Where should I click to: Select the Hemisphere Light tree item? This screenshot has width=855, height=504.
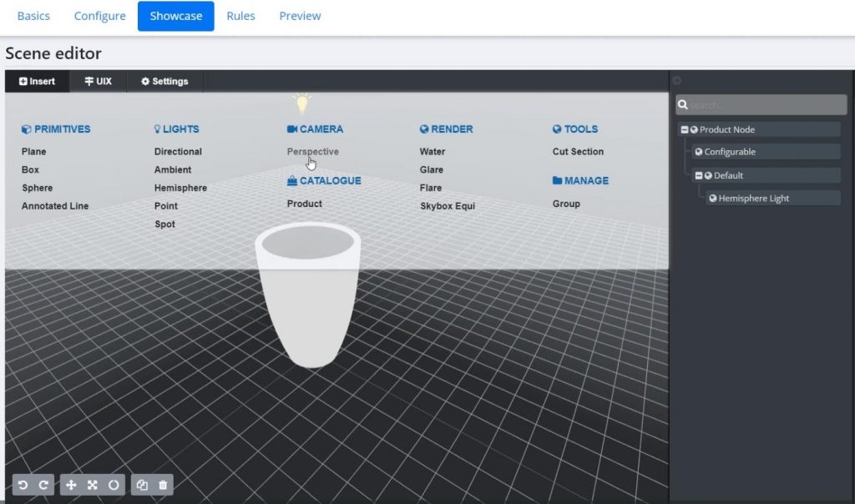pyautogui.click(x=773, y=199)
